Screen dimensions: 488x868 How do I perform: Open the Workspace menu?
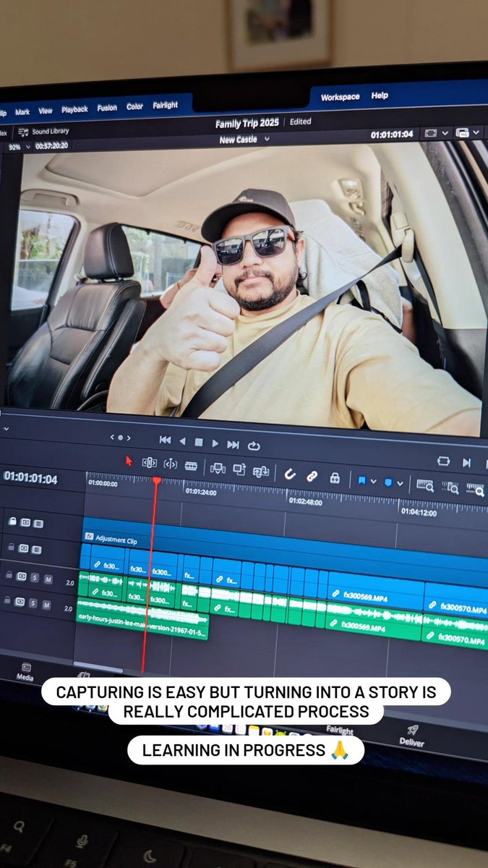pyautogui.click(x=339, y=97)
